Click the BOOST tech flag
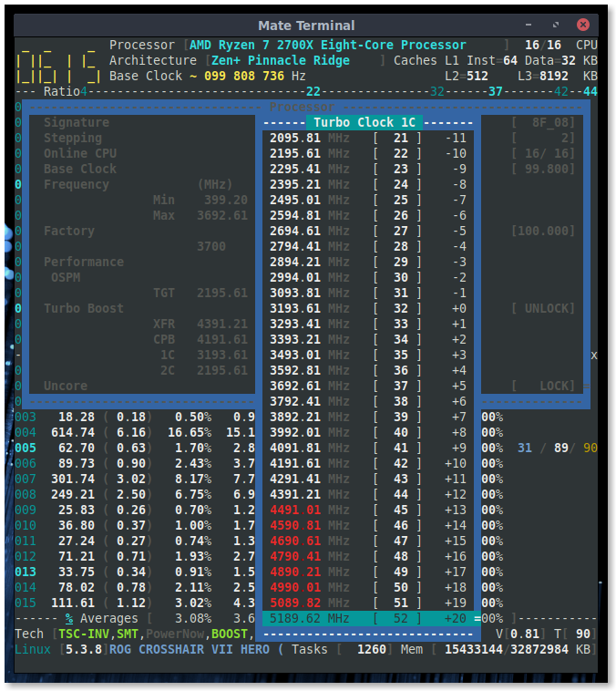This screenshot has height=691, width=616. [x=229, y=634]
